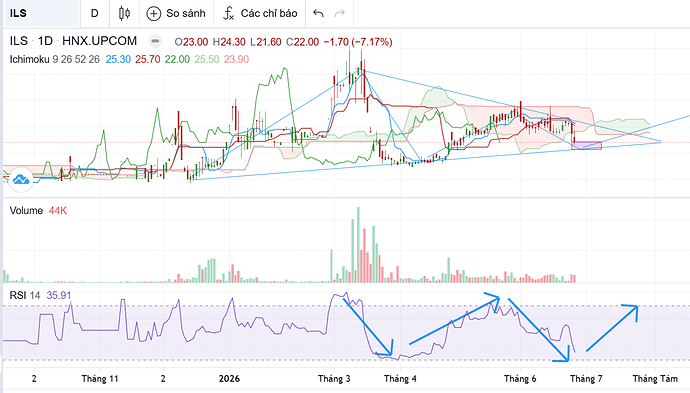Click the Tháng 6 time axis label

[x=520, y=378]
